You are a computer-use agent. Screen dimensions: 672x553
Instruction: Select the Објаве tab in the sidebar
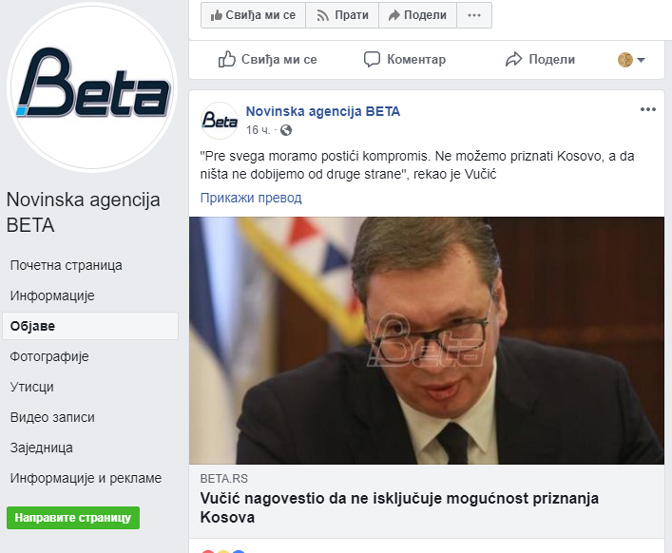(90, 326)
